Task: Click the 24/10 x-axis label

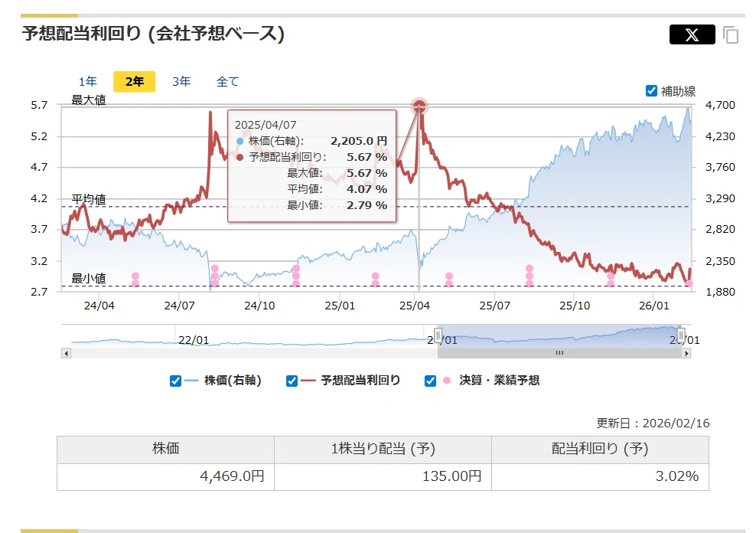Action: click(x=259, y=306)
